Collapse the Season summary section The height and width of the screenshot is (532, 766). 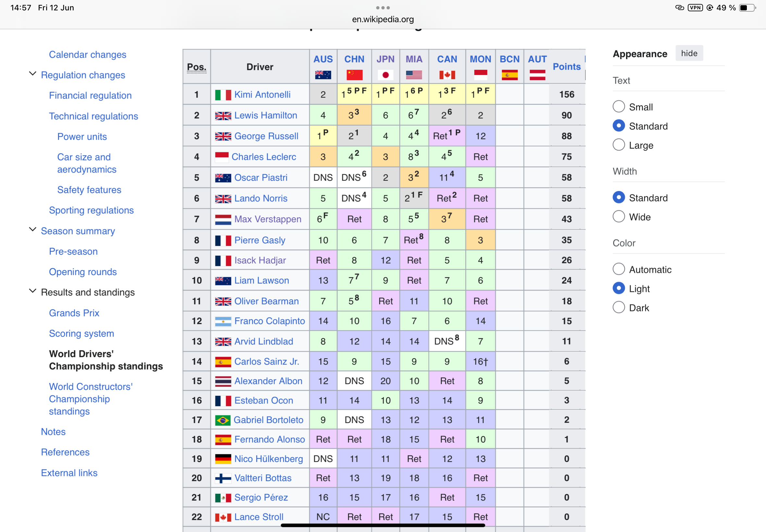(x=32, y=230)
